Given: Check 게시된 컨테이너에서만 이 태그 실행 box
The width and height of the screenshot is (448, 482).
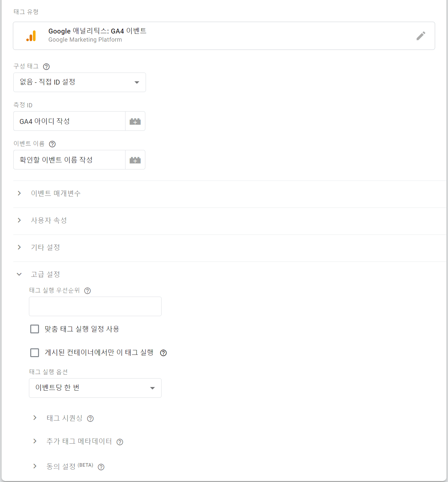Looking at the screenshot, I should click(x=34, y=353).
